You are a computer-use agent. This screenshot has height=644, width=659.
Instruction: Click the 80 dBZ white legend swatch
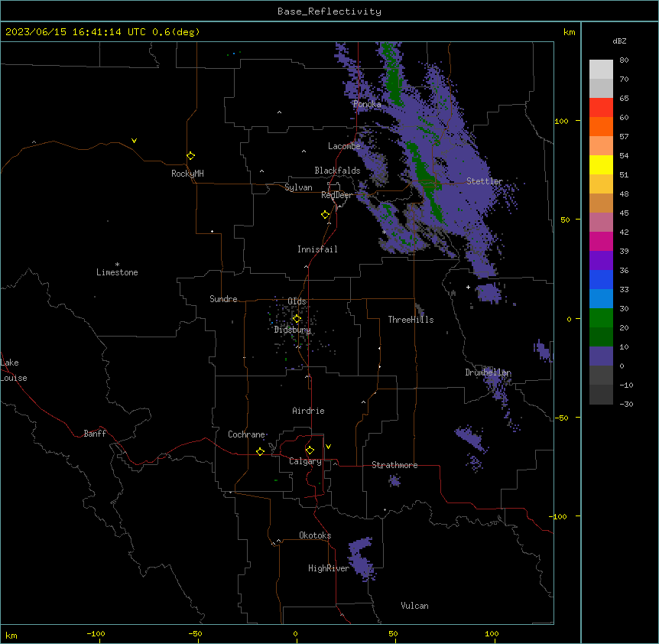point(601,70)
